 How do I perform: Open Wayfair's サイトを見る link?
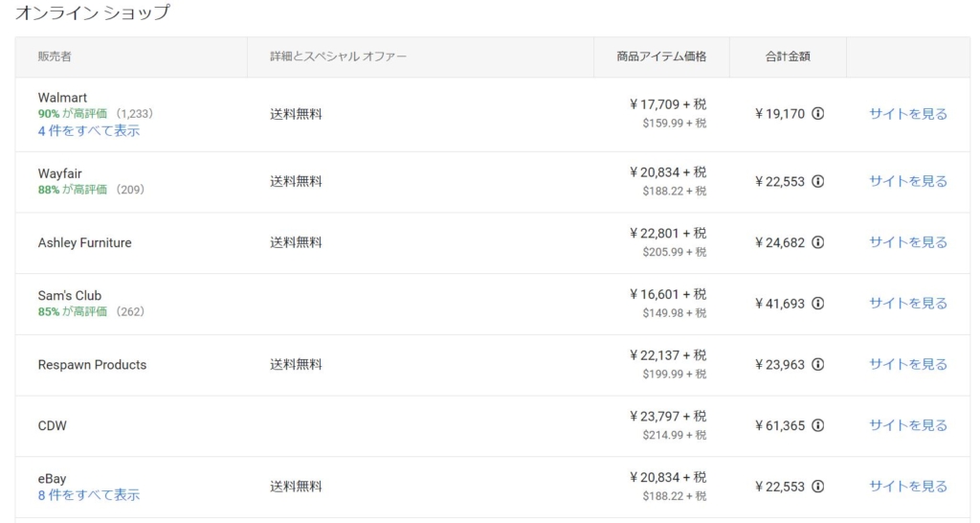908,181
